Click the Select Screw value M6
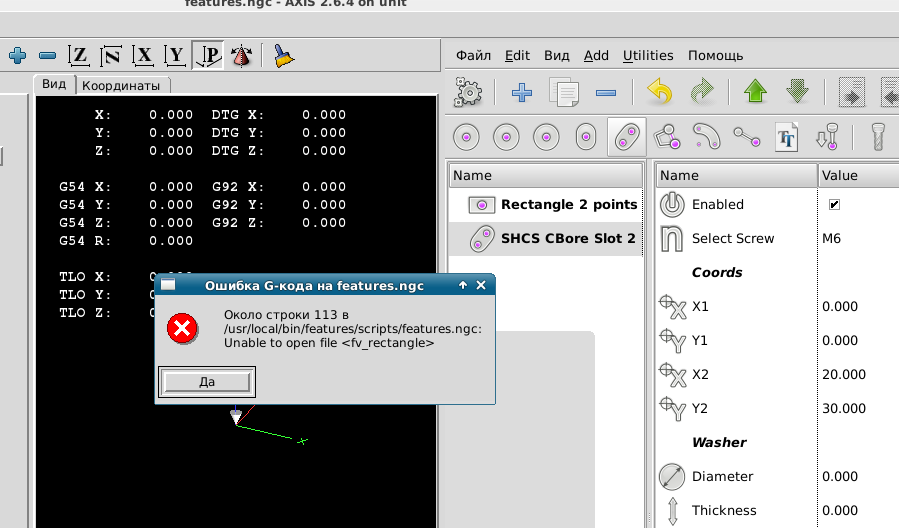Image resolution: width=899 pixels, height=528 pixels. click(831, 238)
